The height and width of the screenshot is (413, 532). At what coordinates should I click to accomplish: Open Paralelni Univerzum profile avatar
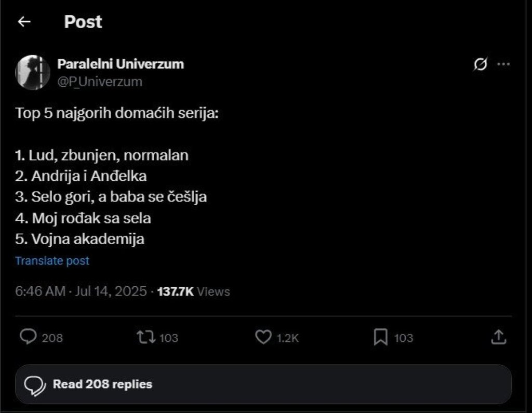click(33, 72)
